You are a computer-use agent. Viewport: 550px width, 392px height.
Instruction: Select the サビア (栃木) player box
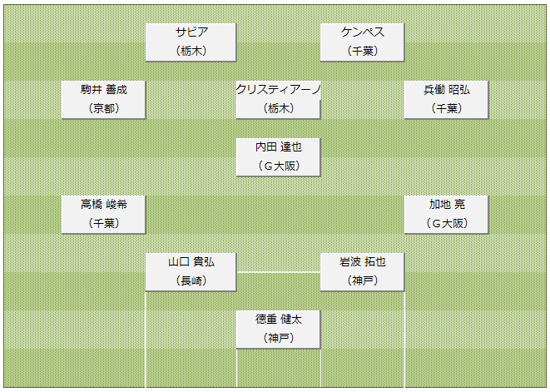click(x=191, y=42)
